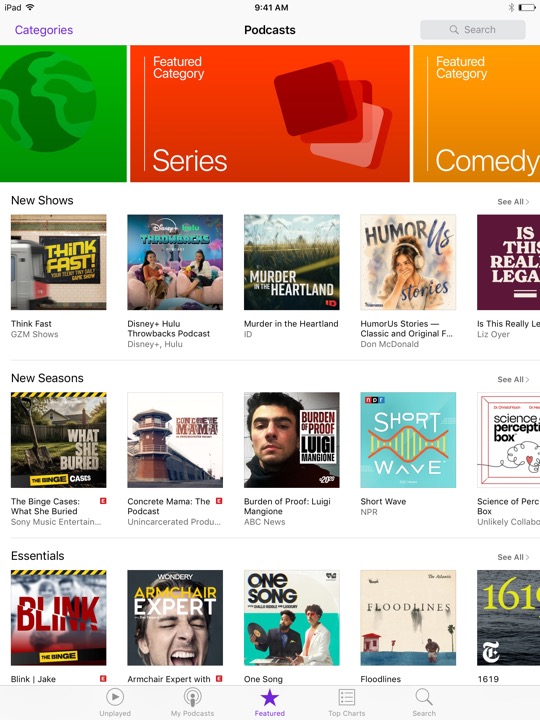The height and width of the screenshot is (720, 540).
Task: Open Short Wave NPR artwork
Action: click(408, 440)
